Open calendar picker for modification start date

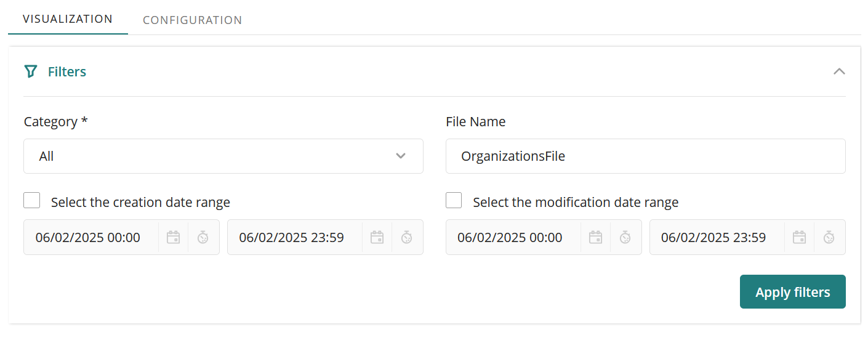[x=595, y=237]
